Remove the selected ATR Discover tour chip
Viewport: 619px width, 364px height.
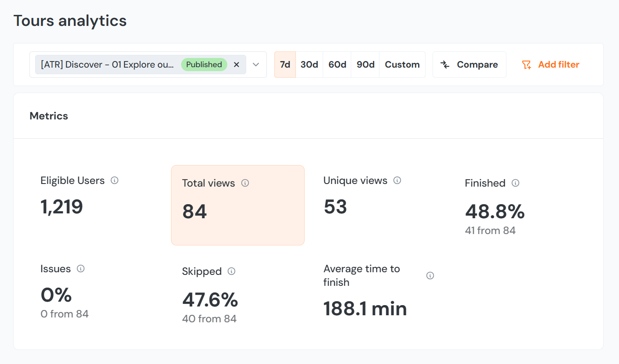point(237,65)
